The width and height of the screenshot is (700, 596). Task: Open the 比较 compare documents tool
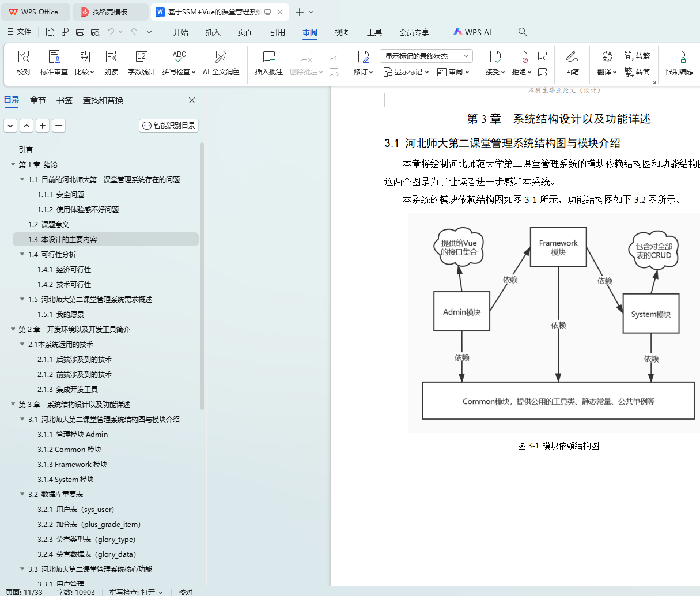coord(84,63)
